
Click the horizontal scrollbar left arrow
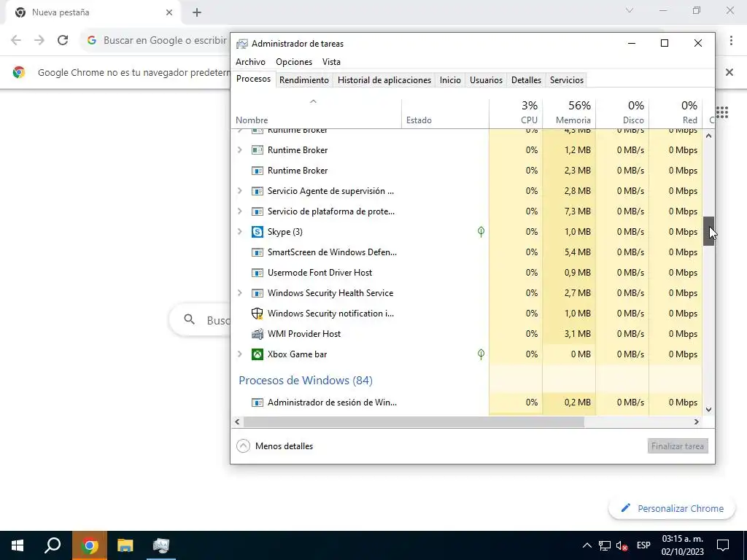[237, 422]
